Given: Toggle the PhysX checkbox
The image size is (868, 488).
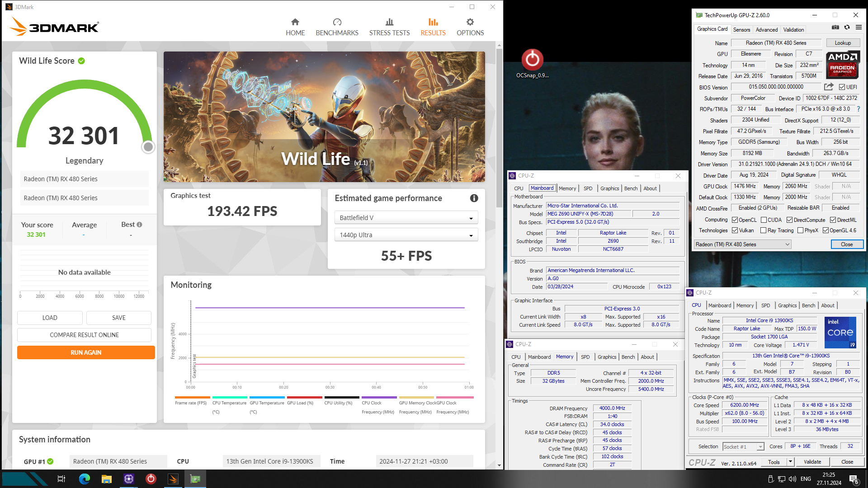Looking at the screenshot, I should point(801,230).
